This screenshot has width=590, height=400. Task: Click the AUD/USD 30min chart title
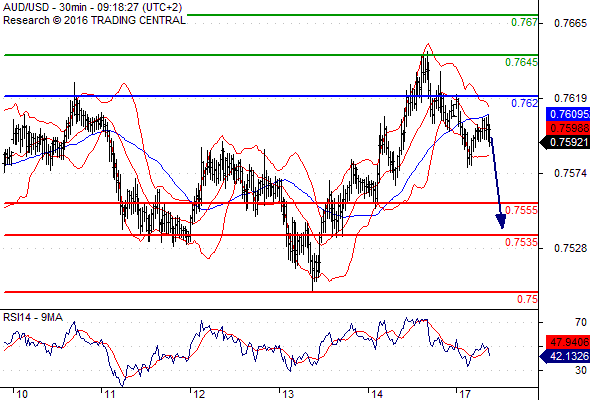click(93, 7)
